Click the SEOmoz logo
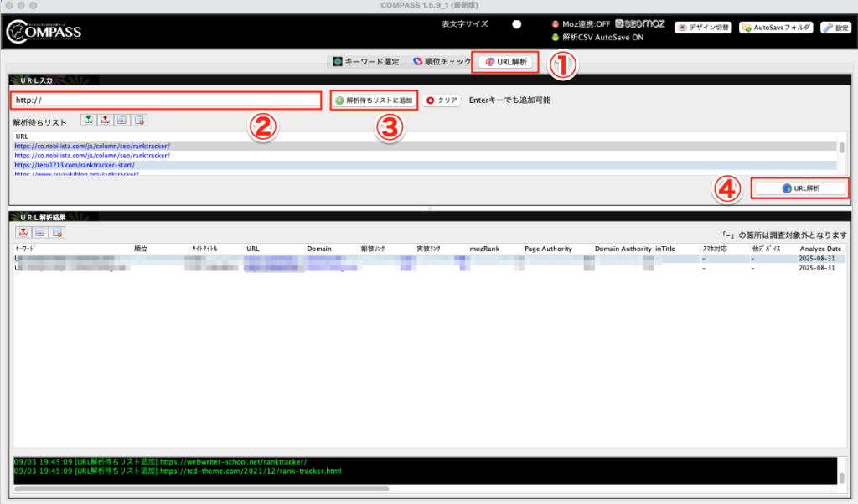 click(x=639, y=23)
